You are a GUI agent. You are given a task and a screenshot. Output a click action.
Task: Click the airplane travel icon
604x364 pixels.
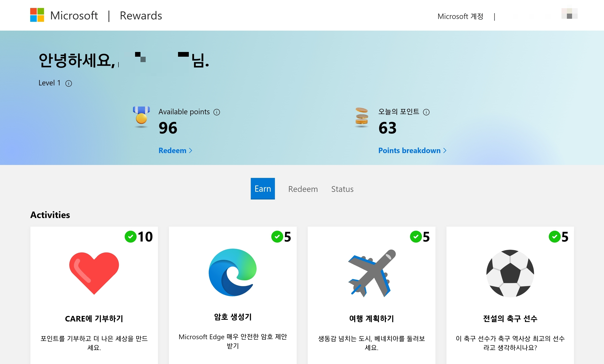point(372,273)
